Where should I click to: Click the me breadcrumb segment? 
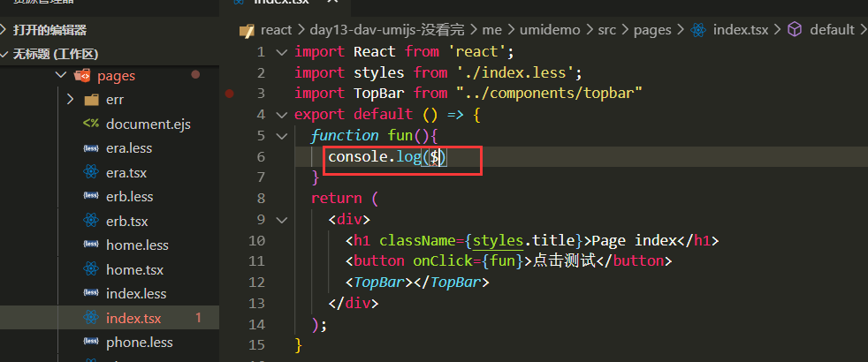pyautogui.click(x=491, y=30)
